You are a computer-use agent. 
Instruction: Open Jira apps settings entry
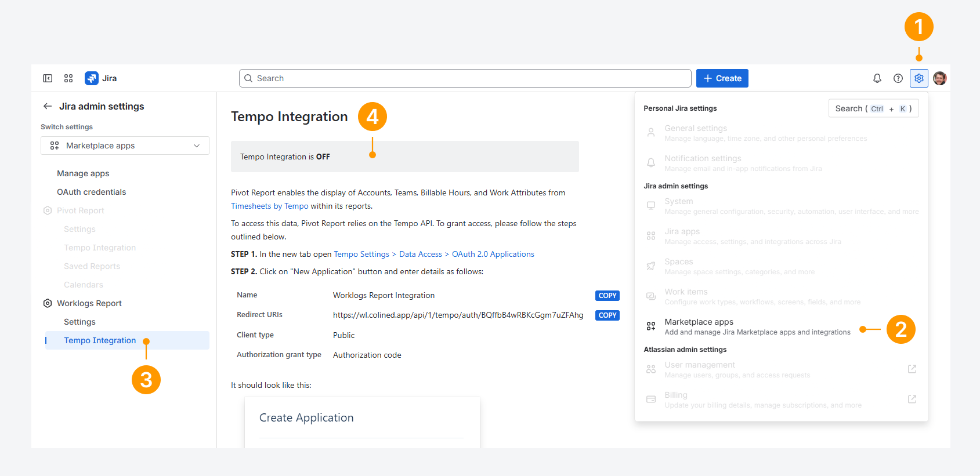point(781,236)
